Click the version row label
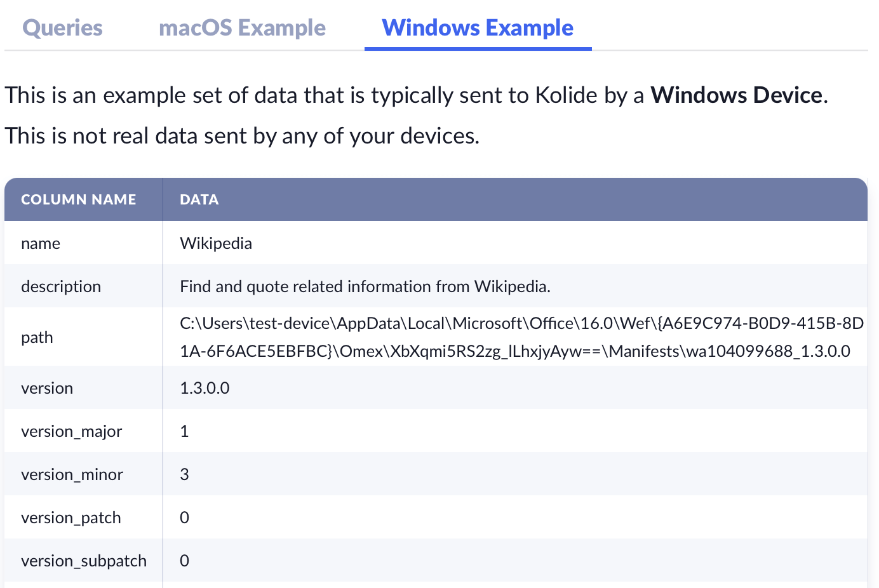 tap(47, 388)
